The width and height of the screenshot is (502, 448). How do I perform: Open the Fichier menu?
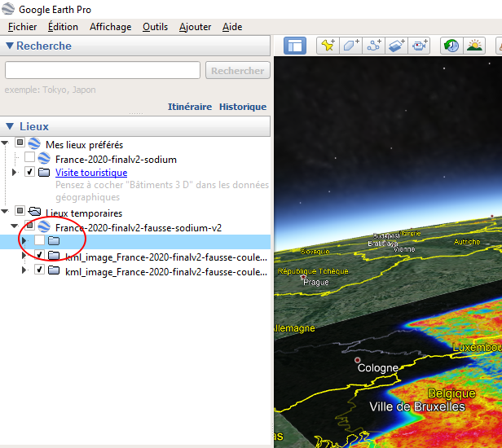(x=23, y=27)
